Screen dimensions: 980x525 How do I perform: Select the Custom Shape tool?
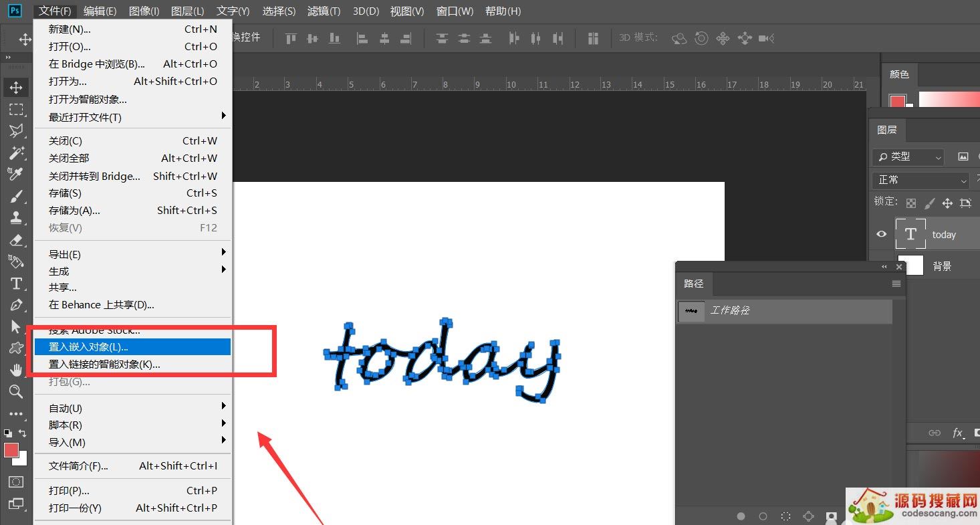coord(16,348)
